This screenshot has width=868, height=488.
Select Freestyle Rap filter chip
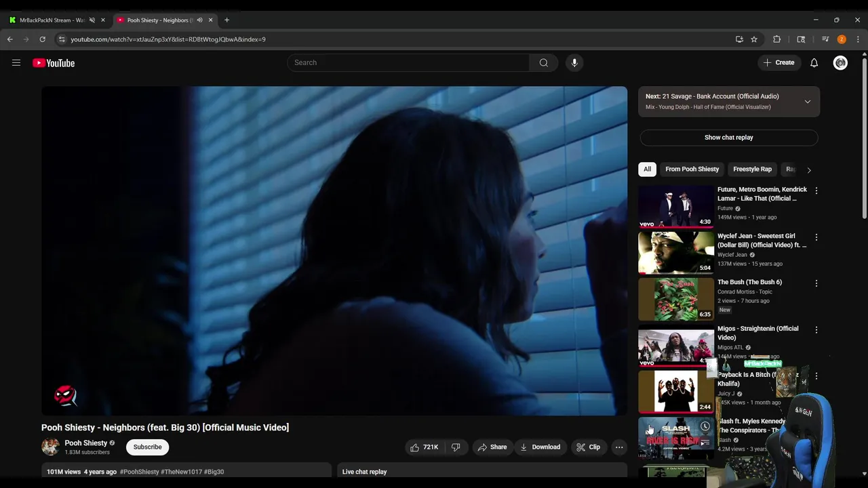click(x=752, y=169)
